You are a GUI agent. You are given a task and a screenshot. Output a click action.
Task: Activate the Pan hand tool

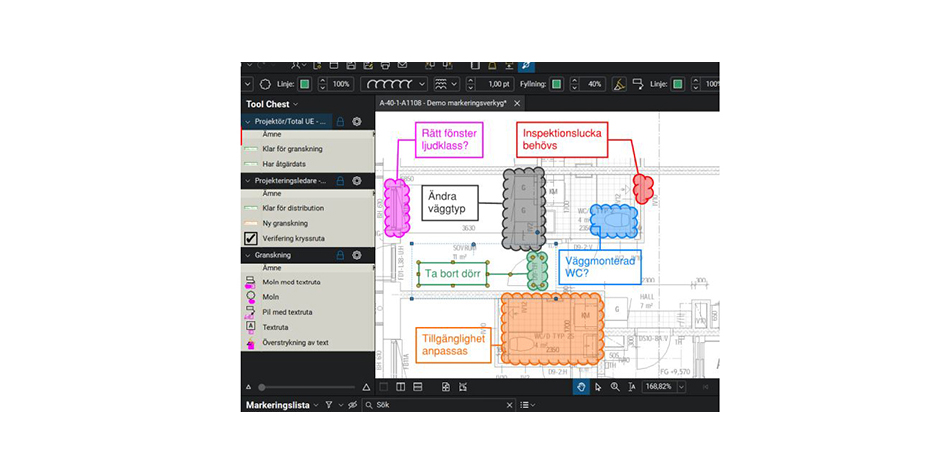(581, 387)
